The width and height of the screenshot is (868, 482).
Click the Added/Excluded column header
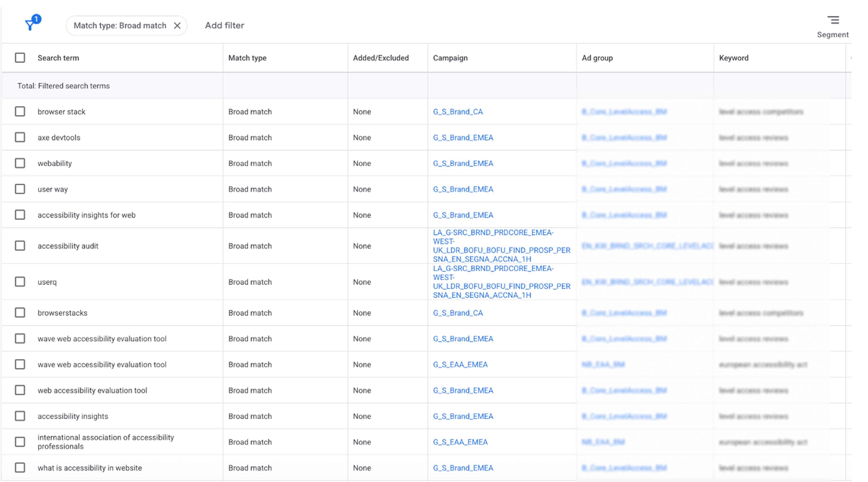tap(381, 58)
